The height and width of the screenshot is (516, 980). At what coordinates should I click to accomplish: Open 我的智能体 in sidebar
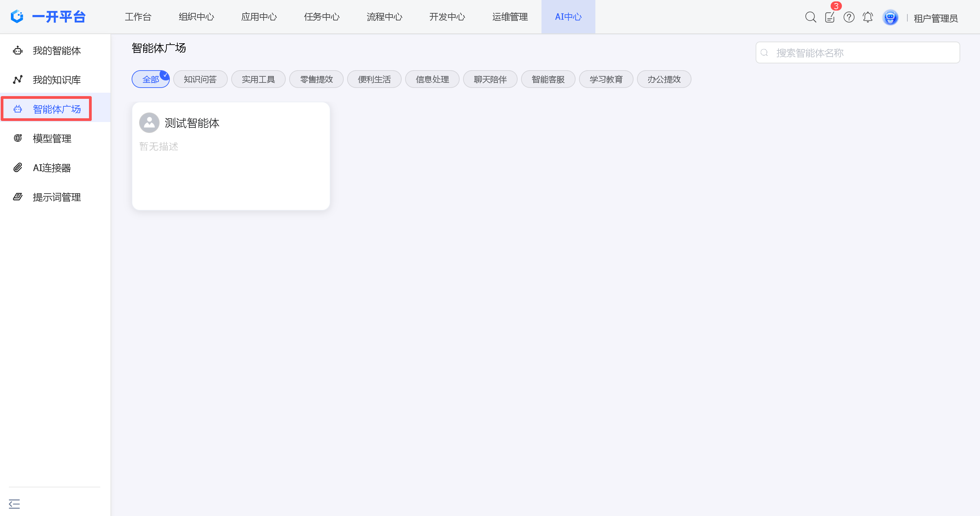tap(56, 50)
